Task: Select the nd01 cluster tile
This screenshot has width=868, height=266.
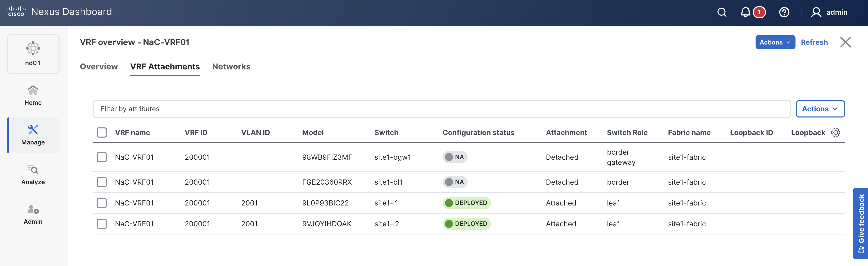Action: [33, 54]
